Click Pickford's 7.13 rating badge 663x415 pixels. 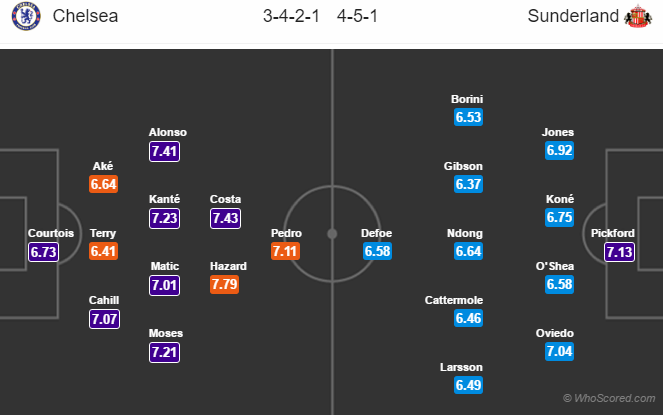tap(619, 252)
